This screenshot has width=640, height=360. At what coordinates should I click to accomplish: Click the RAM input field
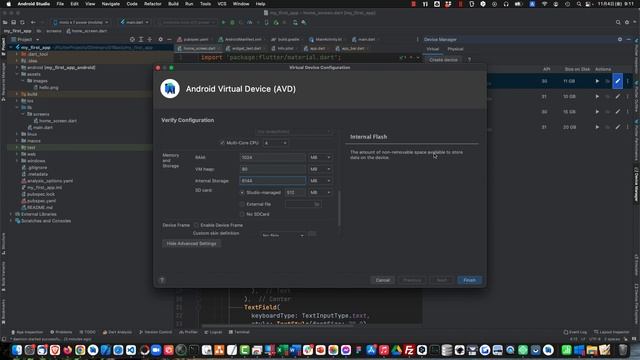coord(273,158)
